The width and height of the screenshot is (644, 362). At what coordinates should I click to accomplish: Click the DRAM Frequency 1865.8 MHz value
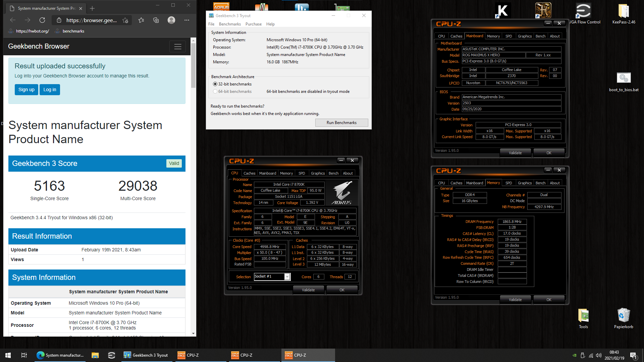click(x=512, y=222)
